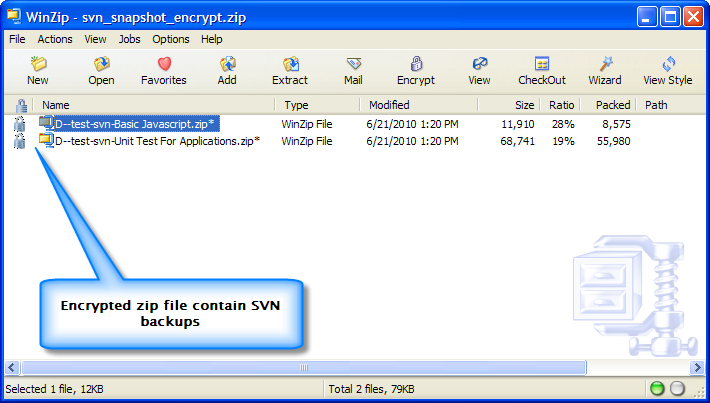Open the Jobs menu

130,39
